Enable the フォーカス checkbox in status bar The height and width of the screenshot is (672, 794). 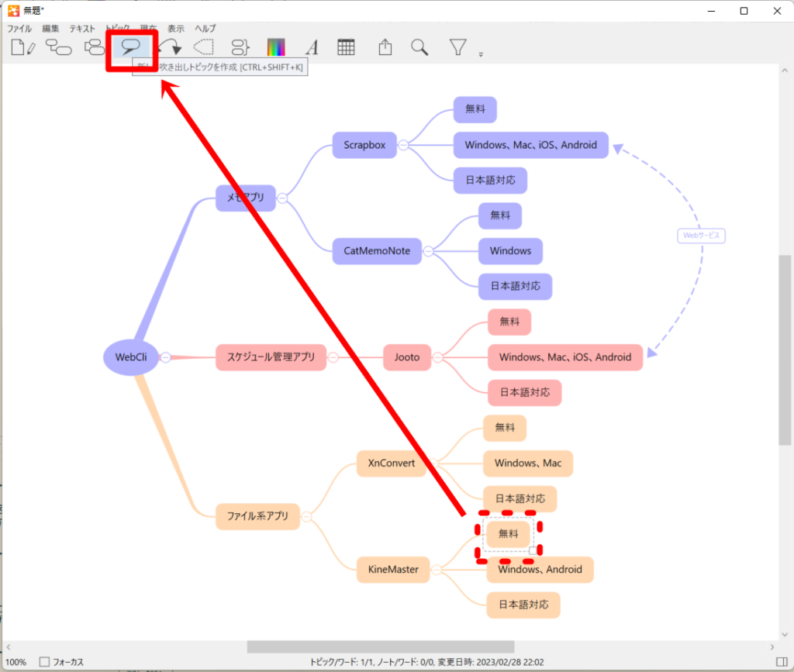(44, 662)
